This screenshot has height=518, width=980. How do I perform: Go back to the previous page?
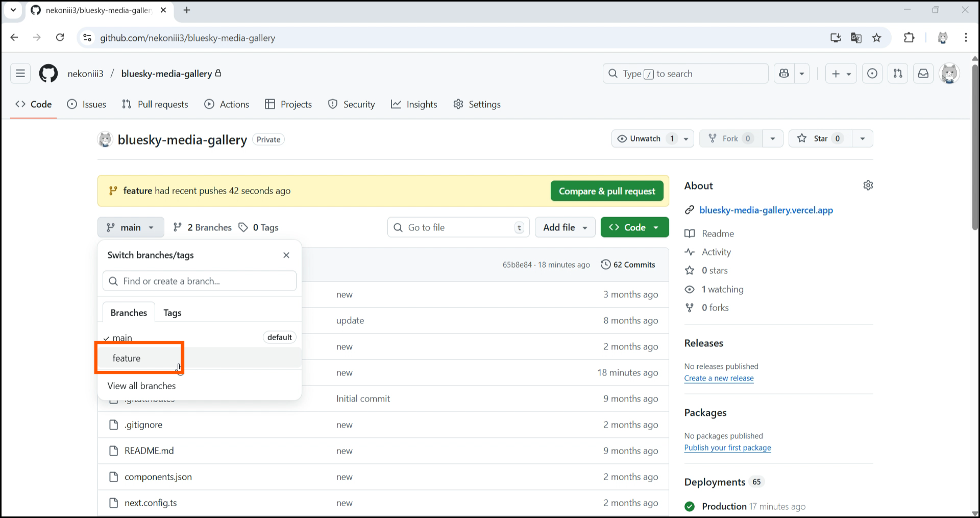(14, 37)
